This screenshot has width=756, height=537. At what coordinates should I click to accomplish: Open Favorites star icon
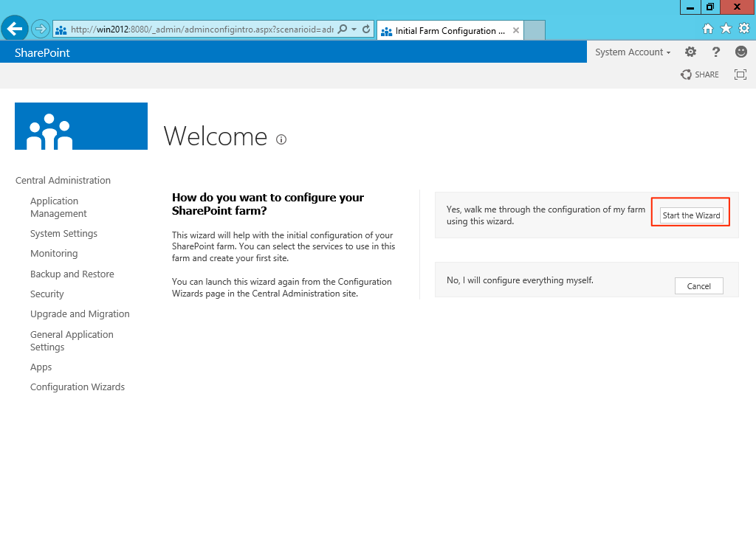[726, 29]
